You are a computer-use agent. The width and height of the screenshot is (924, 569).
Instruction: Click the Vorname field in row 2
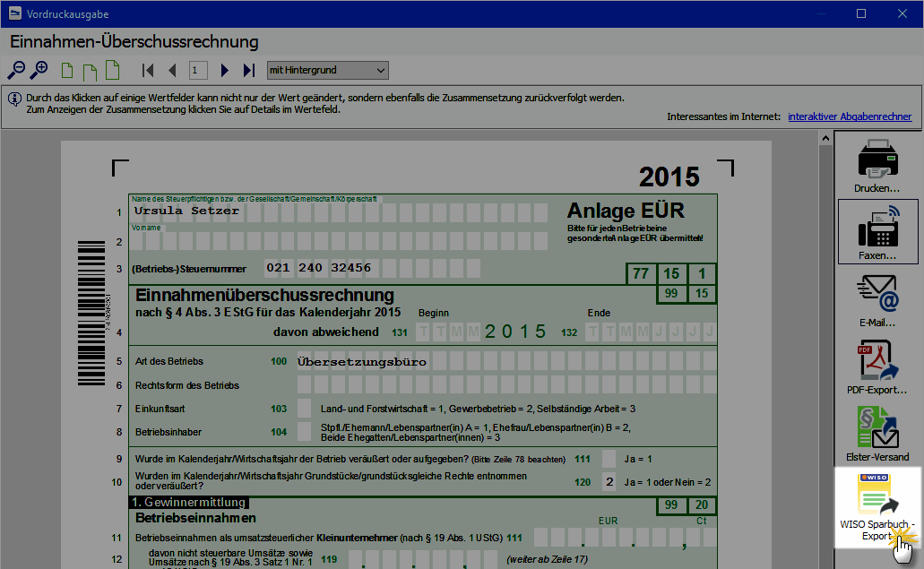pyautogui.click(x=339, y=240)
